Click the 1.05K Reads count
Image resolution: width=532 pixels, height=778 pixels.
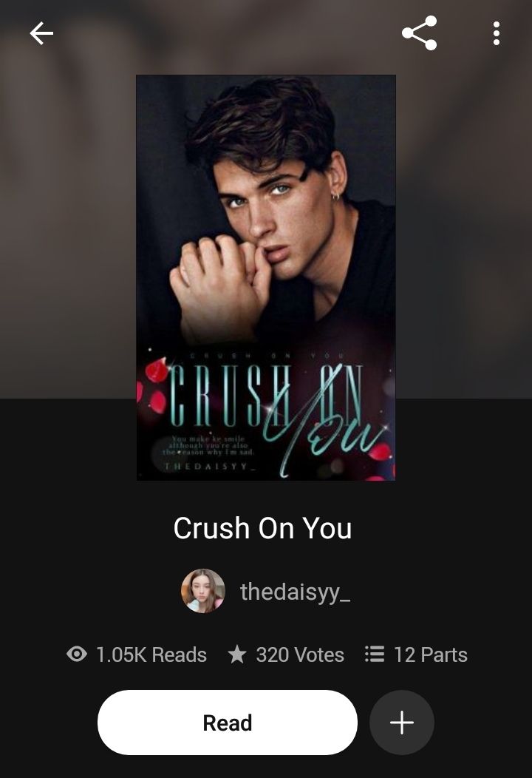tap(151, 654)
